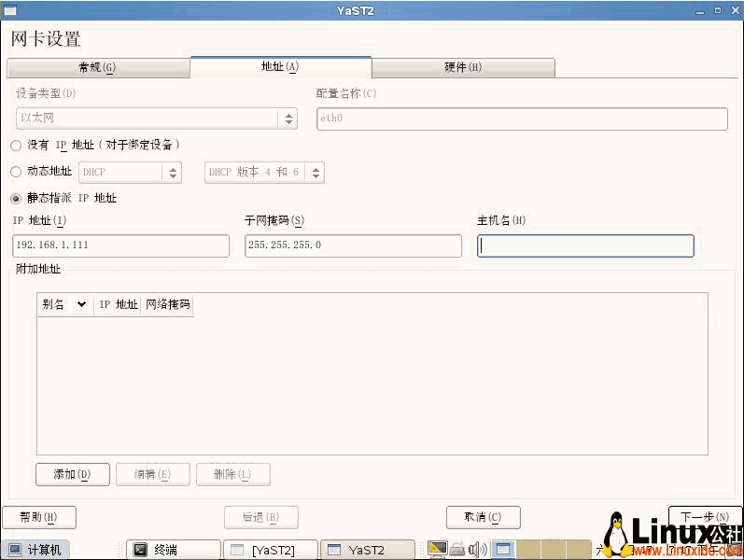Open the DHCP 版本 4 和 6 dropdown
The width and height of the screenshot is (744, 560).
[x=264, y=173]
